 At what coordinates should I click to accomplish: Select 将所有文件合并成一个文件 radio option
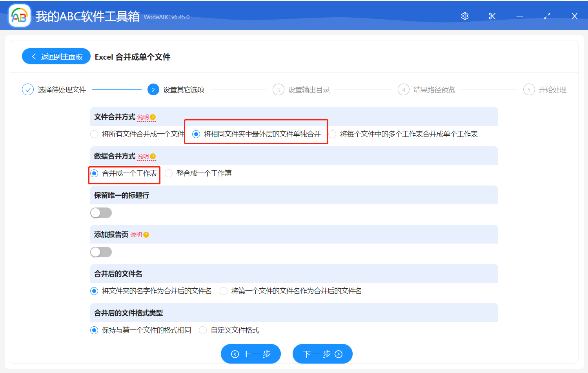(x=94, y=134)
